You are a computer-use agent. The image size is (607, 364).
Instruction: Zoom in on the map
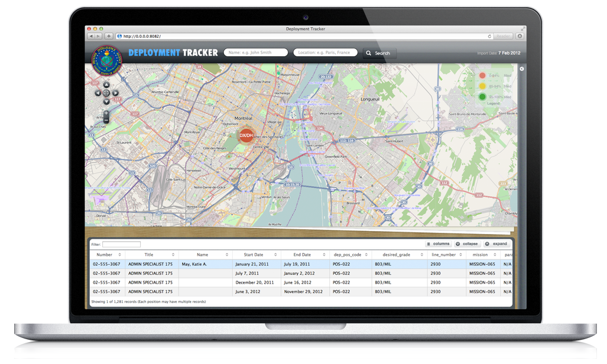[x=106, y=113]
